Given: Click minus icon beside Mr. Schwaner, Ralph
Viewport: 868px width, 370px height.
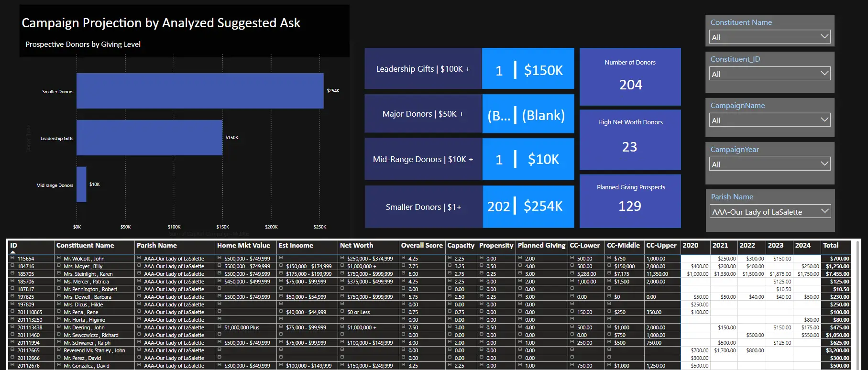Looking at the screenshot, I should 58,342.
